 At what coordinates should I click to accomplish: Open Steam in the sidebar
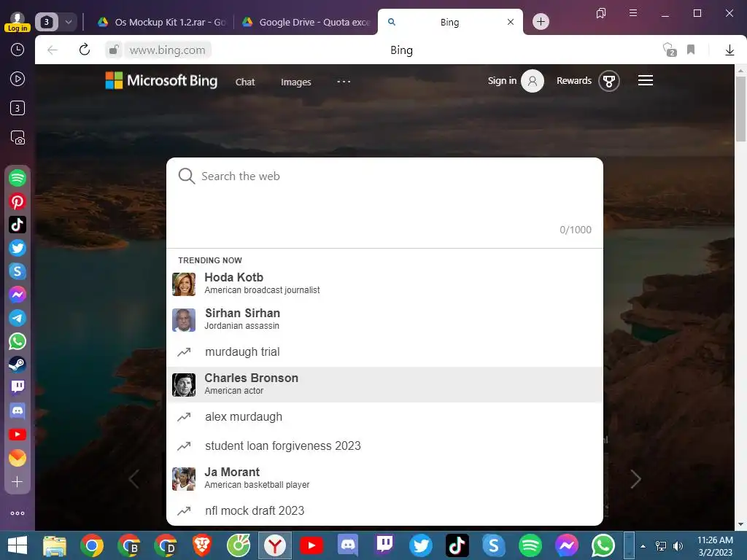(x=18, y=365)
